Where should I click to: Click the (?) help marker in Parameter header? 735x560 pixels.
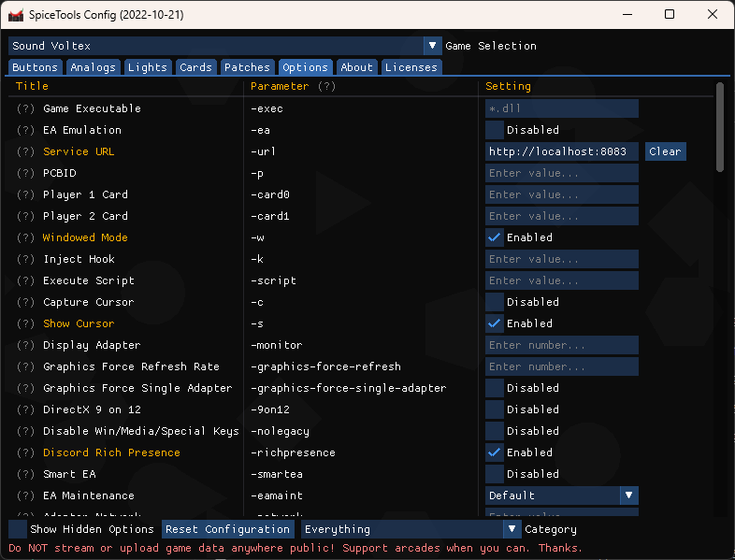tap(326, 86)
